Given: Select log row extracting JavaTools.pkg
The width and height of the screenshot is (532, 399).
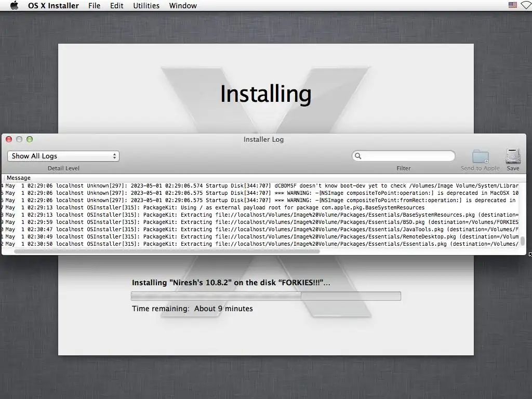Looking at the screenshot, I should (x=260, y=229).
